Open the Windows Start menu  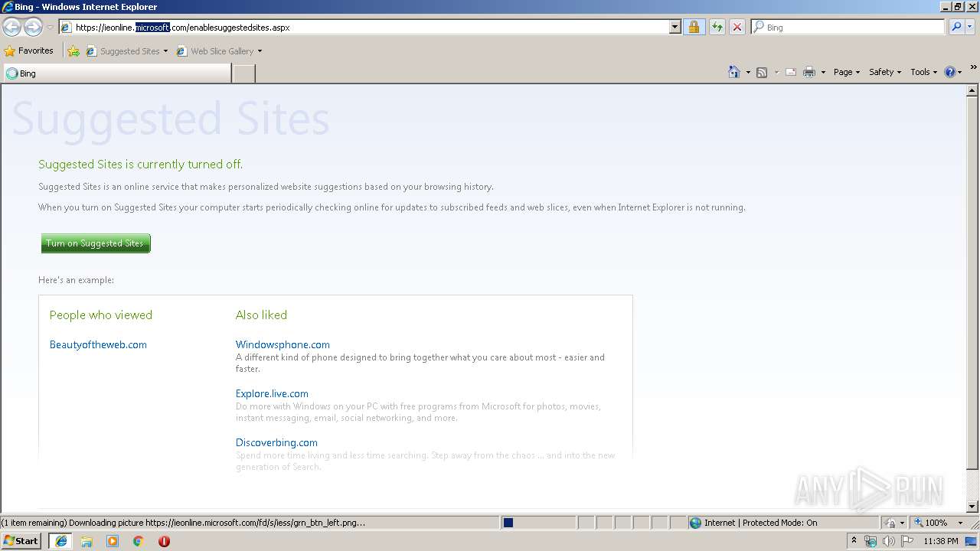click(x=21, y=541)
